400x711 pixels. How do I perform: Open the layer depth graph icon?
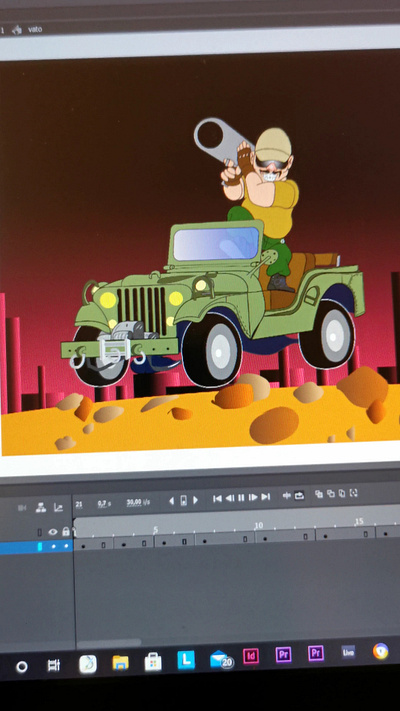(x=59, y=507)
